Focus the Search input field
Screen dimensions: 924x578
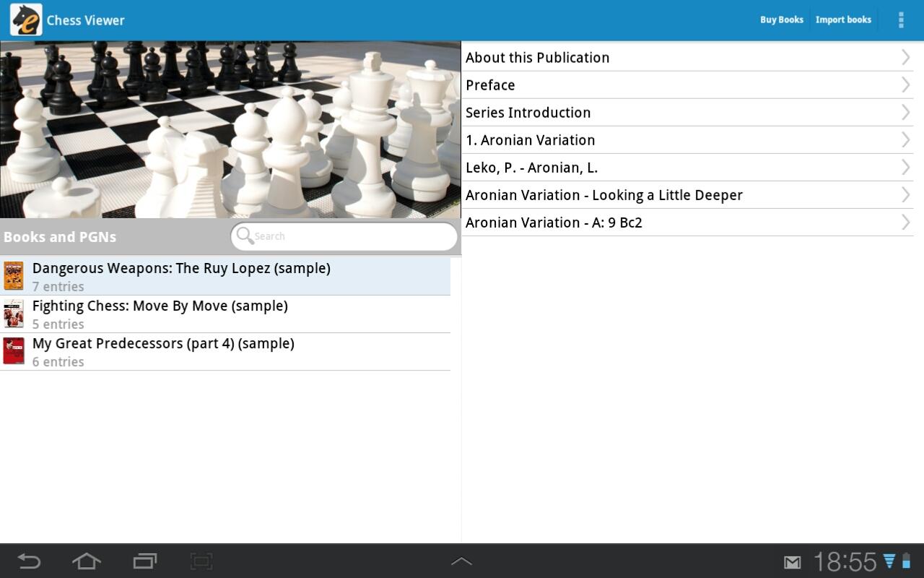click(x=344, y=236)
